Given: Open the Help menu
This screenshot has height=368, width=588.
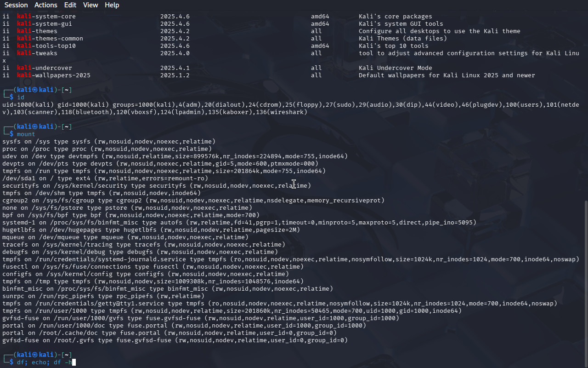Looking at the screenshot, I should coord(112,5).
